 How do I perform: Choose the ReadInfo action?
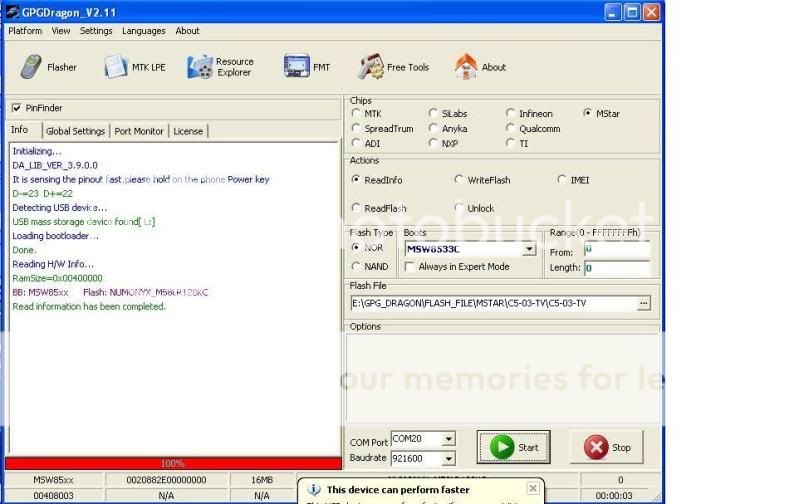tap(356, 179)
